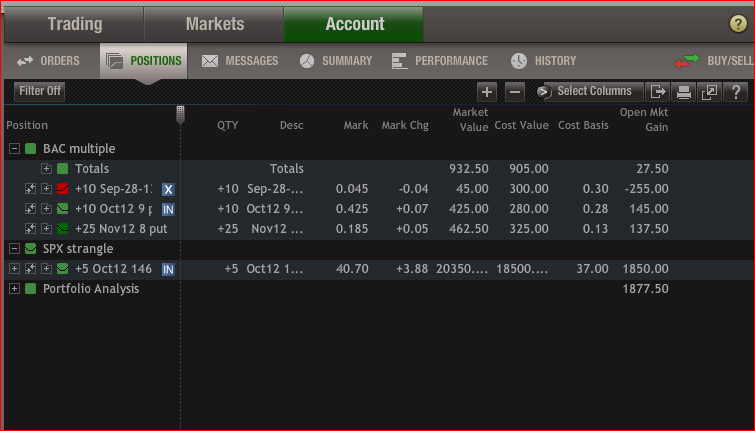
Task: Click the Open Mkt Gain column header
Action: click(644, 119)
